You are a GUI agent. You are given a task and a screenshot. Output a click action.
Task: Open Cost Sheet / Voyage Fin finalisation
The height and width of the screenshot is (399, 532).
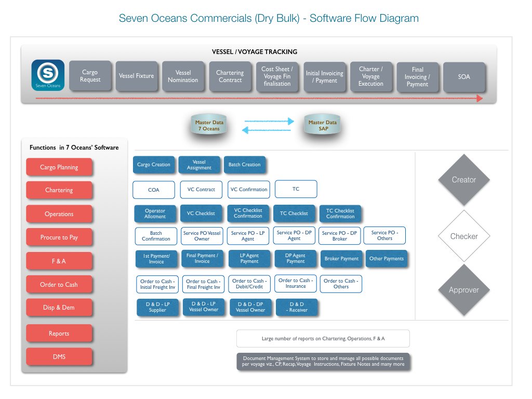[x=277, y=76]
